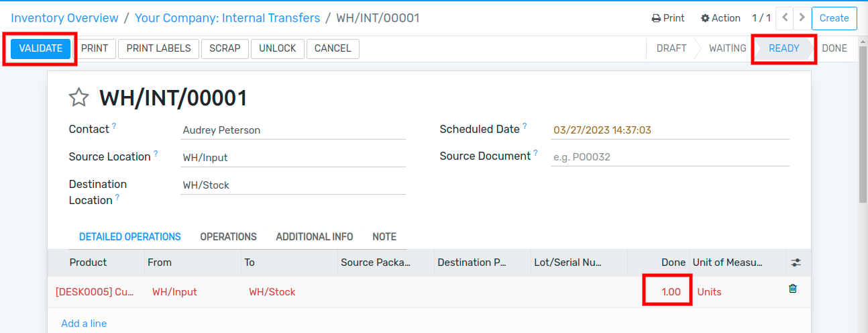Click the Scrap button
Viewport: 868px width, 333px height.
225,48
